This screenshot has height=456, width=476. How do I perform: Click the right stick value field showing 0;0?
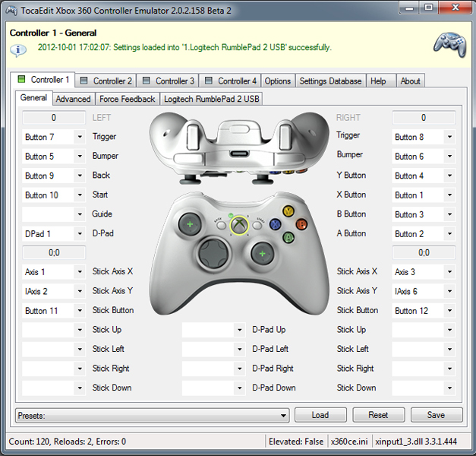(424, 252)
